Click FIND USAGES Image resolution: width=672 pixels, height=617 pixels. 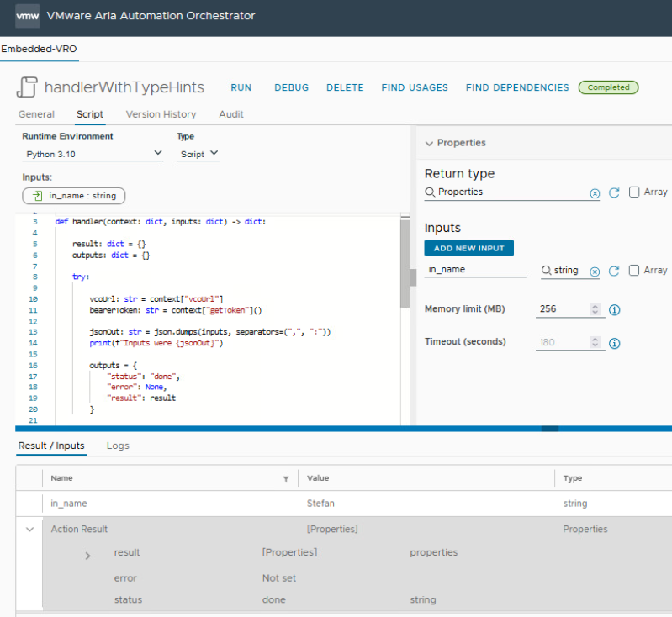coord(415,87)
